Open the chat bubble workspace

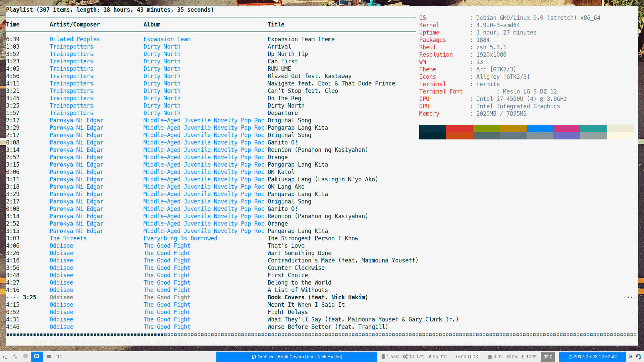tap(25, 357)
